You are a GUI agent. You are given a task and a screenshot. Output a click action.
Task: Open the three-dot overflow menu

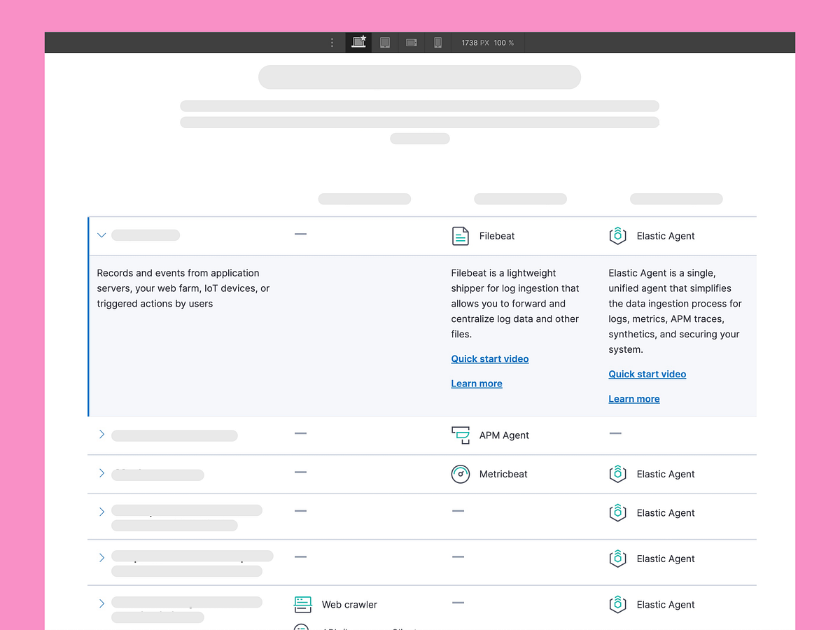click(332, 42)
